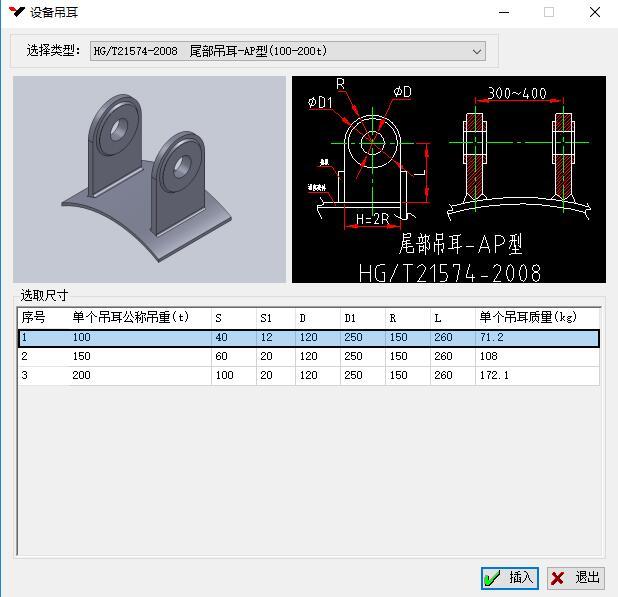Select table row 3 with 200t lifting capacity
The width and height of the screenshot is (618, 597).
(309, 376)
